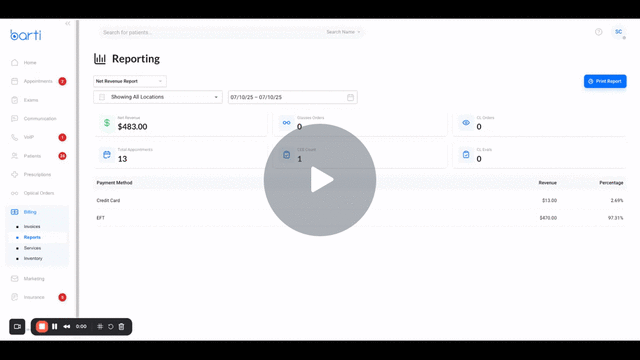Screen dimensions: 640x360
Task: Click the Print Report button
Action: (x=605, y=81)
